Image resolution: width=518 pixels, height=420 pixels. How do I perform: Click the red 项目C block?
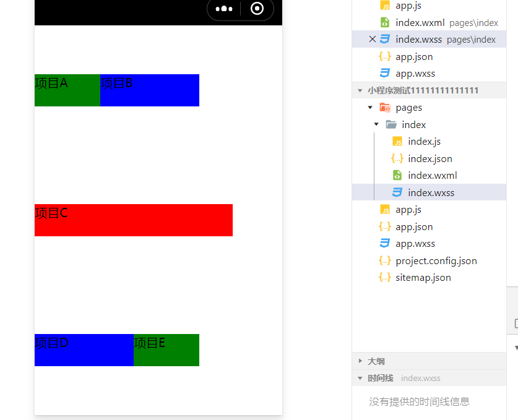tap(134, 220)
